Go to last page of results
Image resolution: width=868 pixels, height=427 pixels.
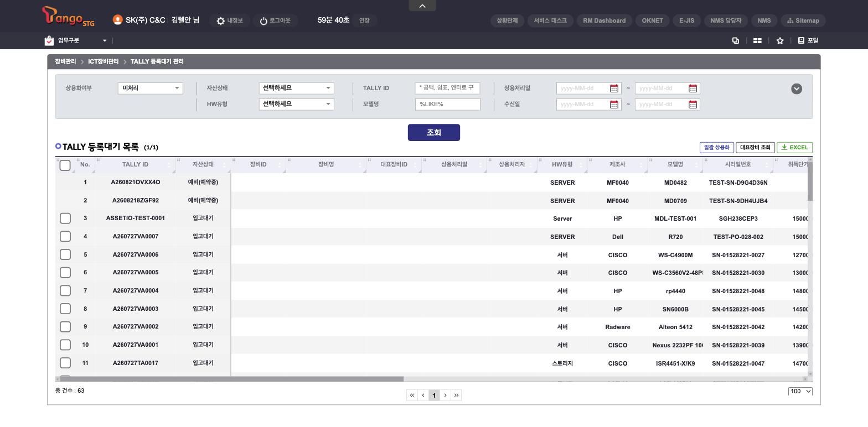pos(456,395)
